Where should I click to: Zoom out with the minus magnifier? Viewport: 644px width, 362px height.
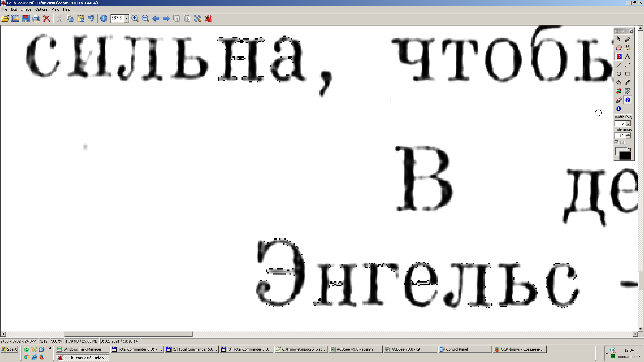[146, 18]
